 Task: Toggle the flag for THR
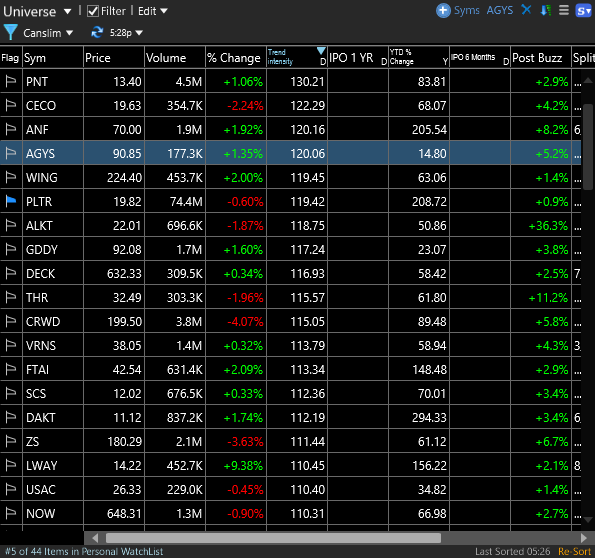click(x=11, y=297)
